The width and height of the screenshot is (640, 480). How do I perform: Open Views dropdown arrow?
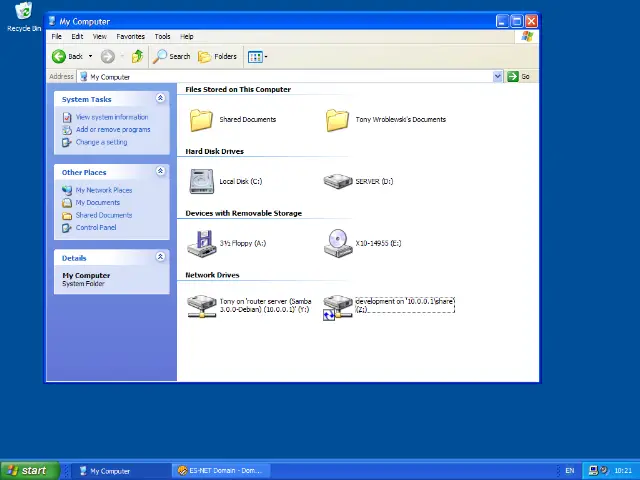266,57
